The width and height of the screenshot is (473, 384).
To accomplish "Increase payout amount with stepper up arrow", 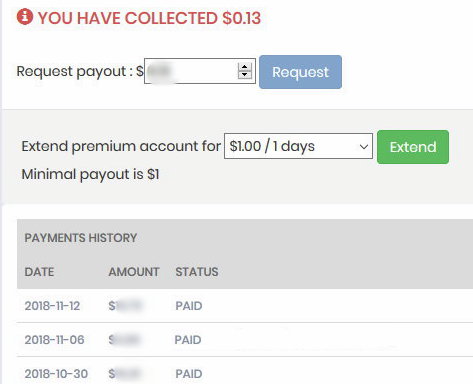I will 244,67.
